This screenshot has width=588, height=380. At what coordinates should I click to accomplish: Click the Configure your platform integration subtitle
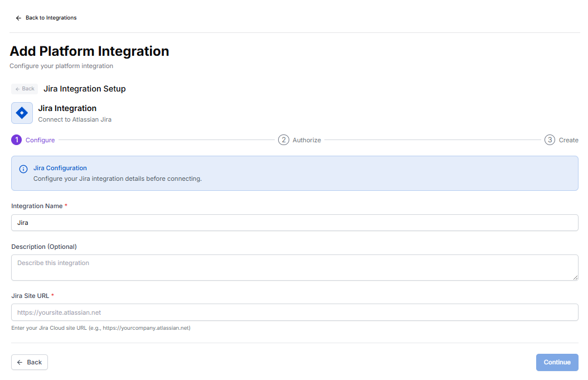click(61, 66)
